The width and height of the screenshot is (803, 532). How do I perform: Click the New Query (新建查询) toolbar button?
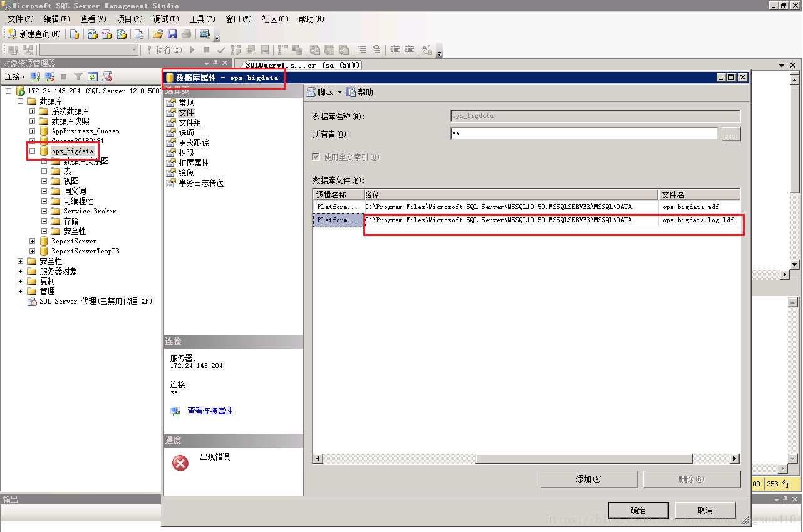[x=34, y=34]
